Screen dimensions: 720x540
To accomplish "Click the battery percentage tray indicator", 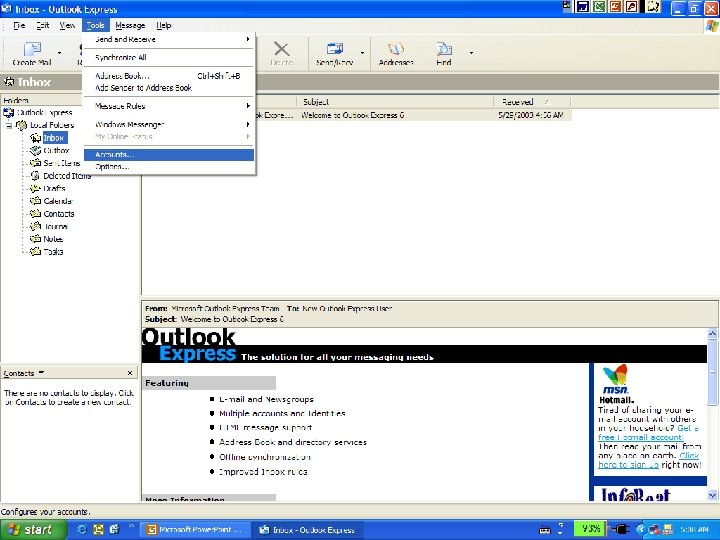I will point(590,529).
